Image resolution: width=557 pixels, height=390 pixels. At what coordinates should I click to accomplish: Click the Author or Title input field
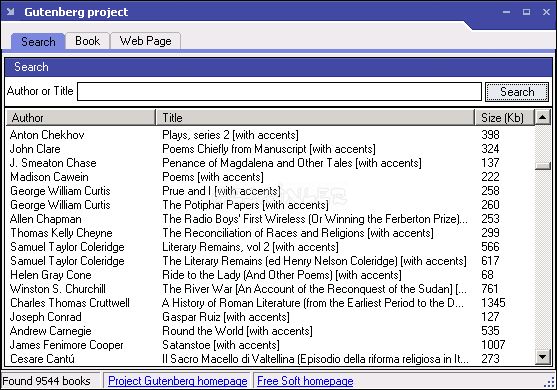click(x=279, y=92)
